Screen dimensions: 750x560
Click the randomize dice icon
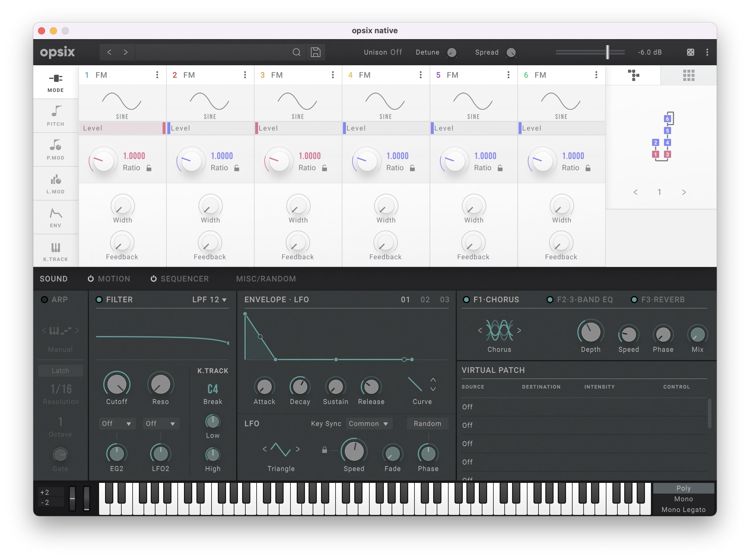tap(690, 52)
